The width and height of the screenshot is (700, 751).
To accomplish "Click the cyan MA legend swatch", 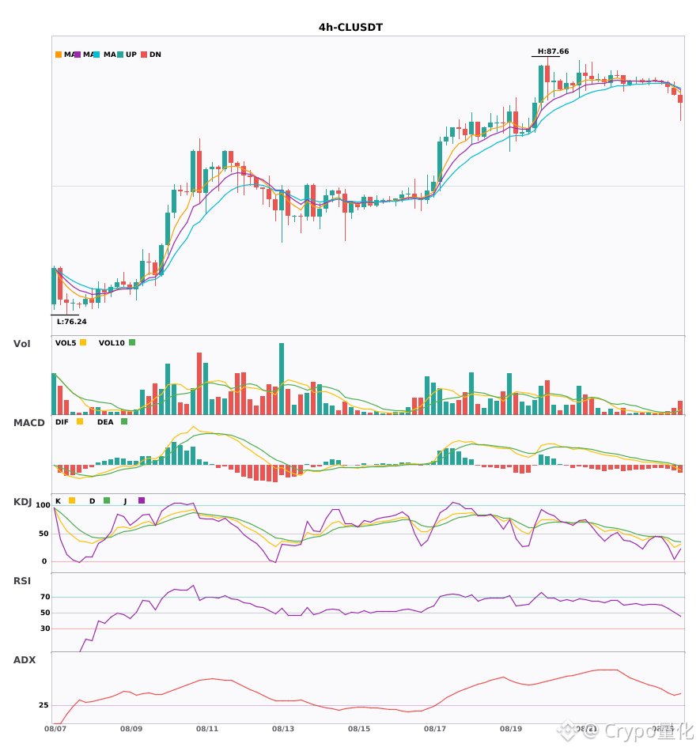I will (96, 55).
